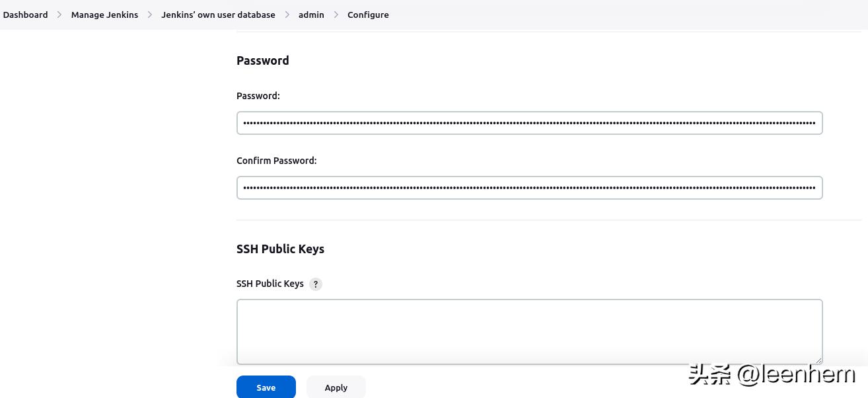Click inside the Password input field

(528, 122)
